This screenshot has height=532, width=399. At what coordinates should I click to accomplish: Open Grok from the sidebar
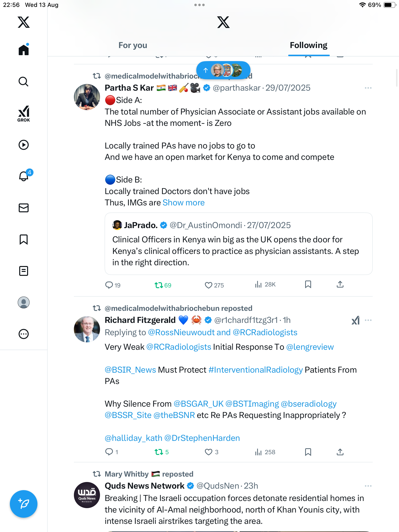tap(24, 114)
